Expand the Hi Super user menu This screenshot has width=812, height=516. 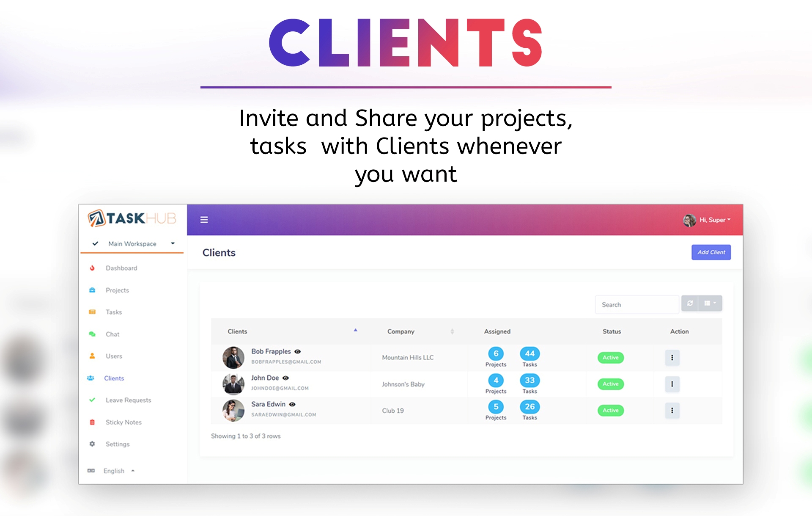711,221
